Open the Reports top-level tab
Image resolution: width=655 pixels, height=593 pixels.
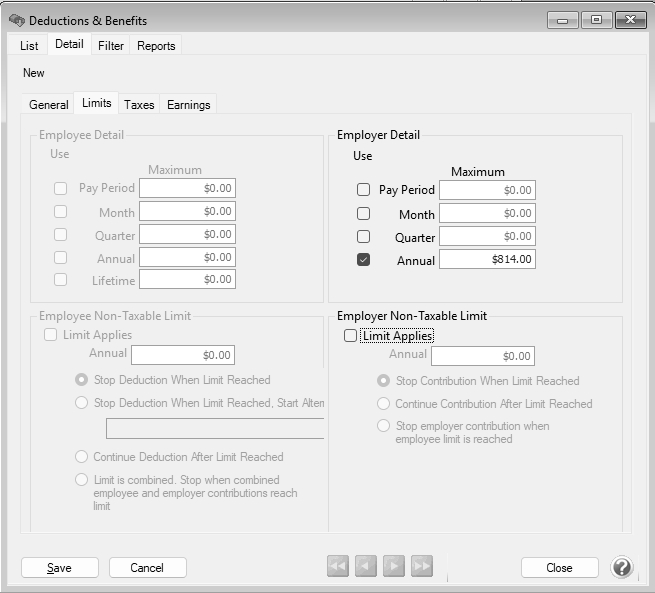pos(156,46)
